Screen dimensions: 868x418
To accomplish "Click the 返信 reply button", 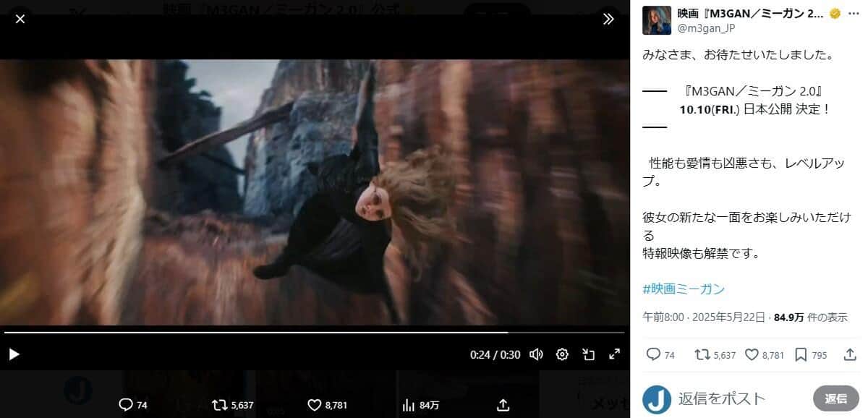I will click(x=835, y=398).
